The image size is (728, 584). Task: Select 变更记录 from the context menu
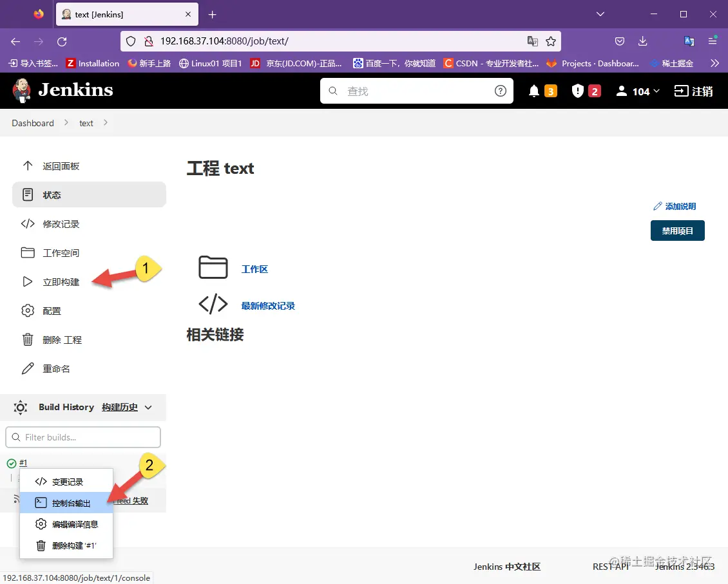pyautogui.click(x=68, y=482)
